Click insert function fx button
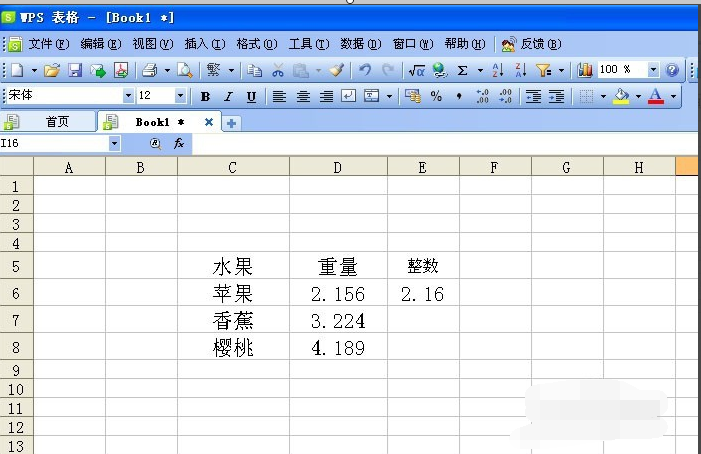Screen dimensions: 701x454 [179, 143]
